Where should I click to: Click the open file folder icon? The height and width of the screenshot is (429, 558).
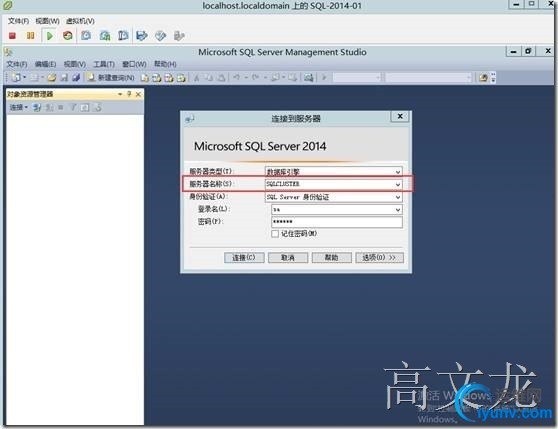tap(52, 77)
